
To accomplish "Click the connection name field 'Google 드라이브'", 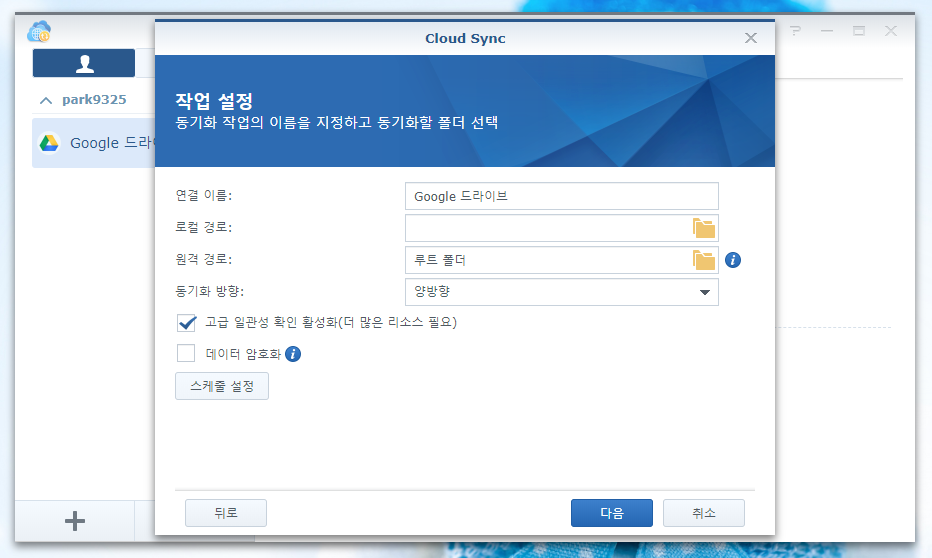I will tap(561, 196).
